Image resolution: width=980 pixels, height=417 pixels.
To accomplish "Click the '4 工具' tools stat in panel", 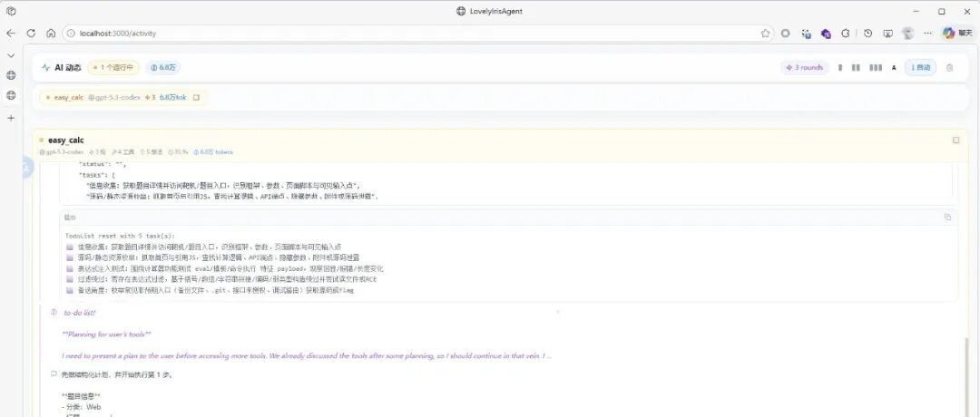I will click(x=123, y=151).
